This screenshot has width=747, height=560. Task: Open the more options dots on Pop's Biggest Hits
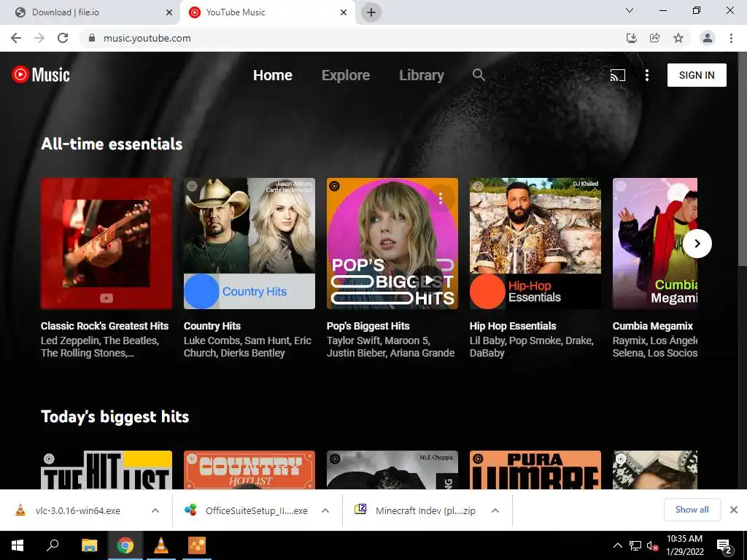[441, 197]
